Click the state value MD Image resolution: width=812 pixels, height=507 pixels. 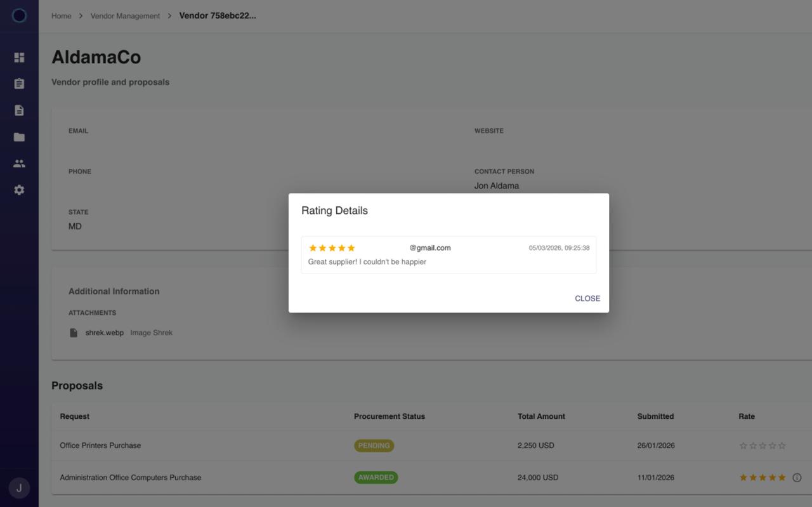(x=75, y=227)
